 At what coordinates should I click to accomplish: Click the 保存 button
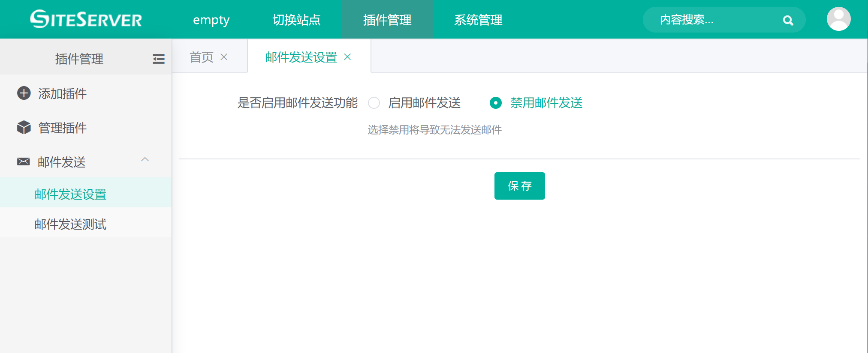519,186
